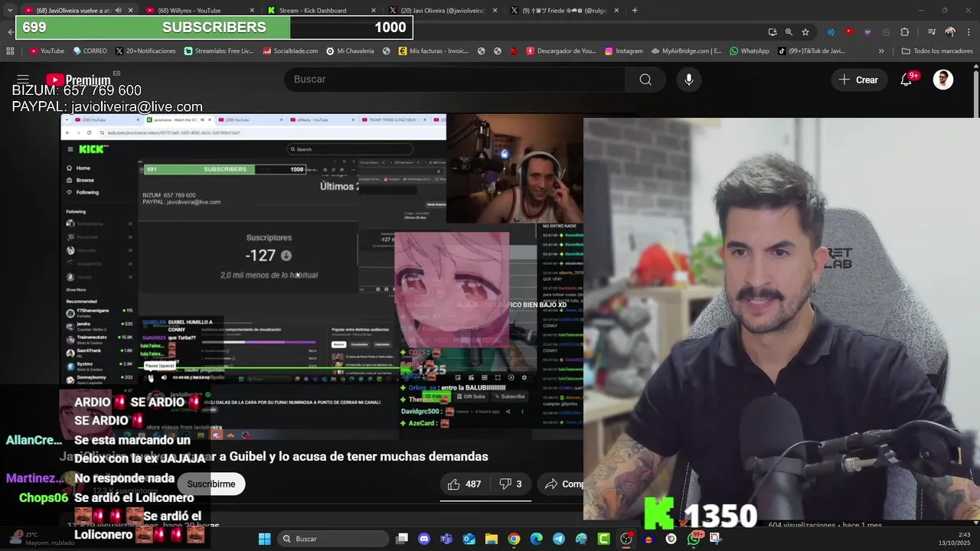Open the YouTube account avatar menu

pyautogui.click(x=943, y=80)
